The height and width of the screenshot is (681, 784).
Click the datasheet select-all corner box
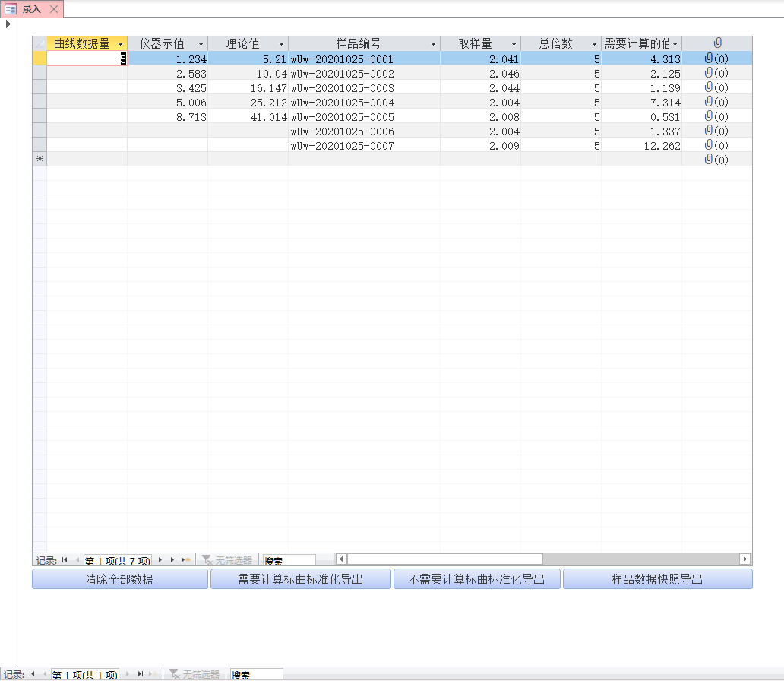pyautogui.click(x=40, y=43)
